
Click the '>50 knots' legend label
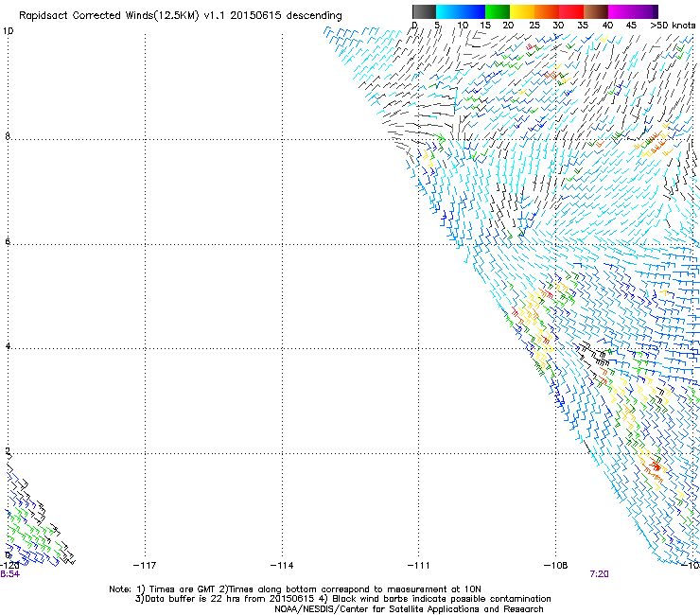point(673,26)
